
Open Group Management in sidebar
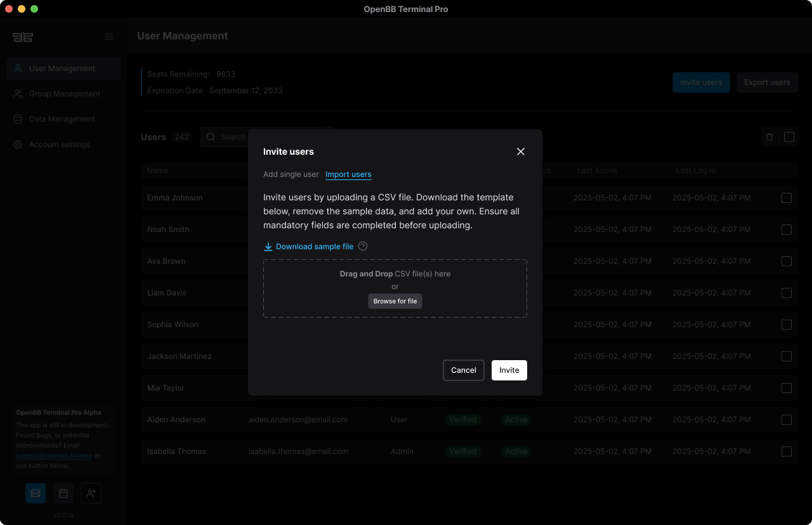[63, 94]
